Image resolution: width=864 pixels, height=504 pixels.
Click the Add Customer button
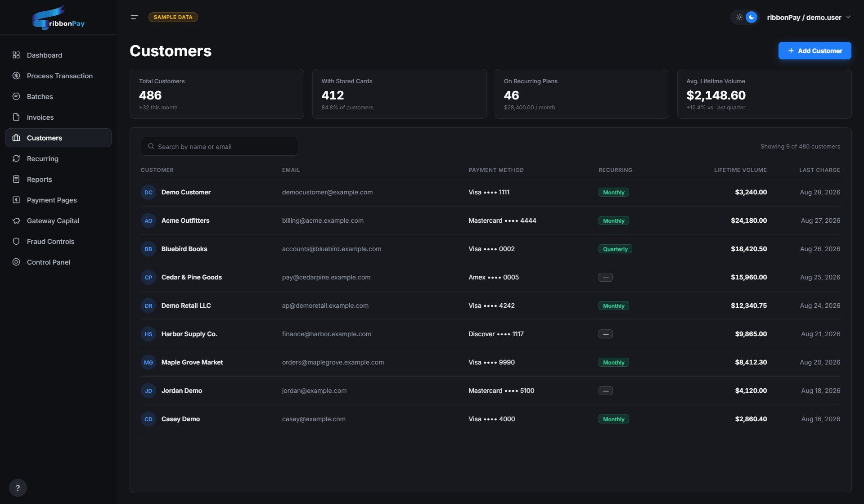(814, 51)
